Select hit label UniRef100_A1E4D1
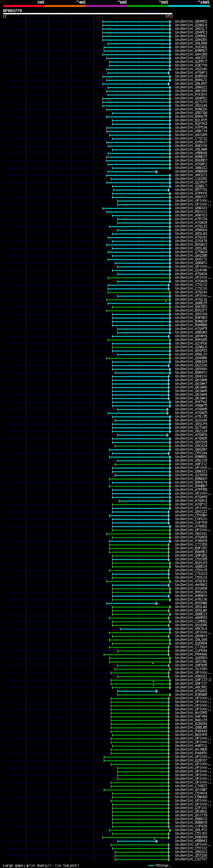The image size is (213, 868). (x=191, y=47)
